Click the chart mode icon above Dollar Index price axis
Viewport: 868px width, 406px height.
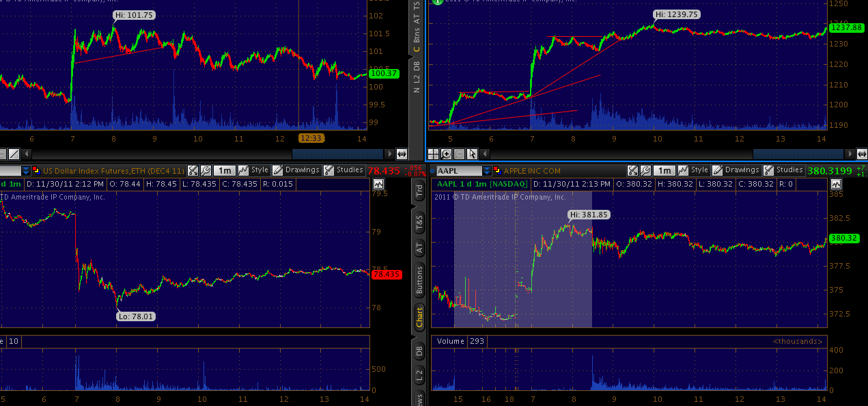[x=378, y=185]
